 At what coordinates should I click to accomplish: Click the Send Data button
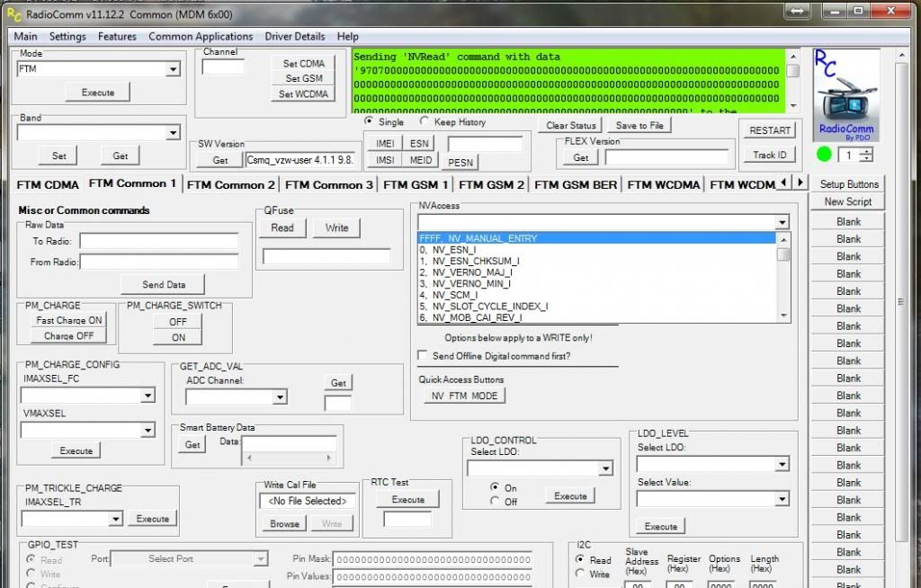pyautogui.click(x=164, y=284)
